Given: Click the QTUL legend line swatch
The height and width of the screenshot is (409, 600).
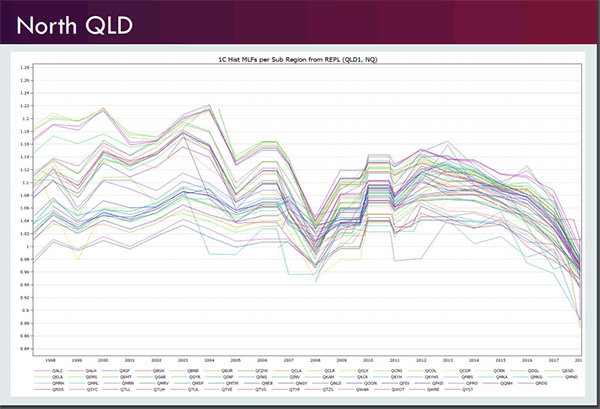Looking at the screenshot, I should click(178, 389).
